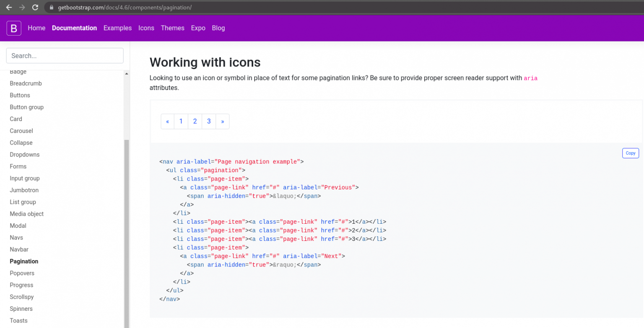Copy the pagination code snippet
The height and width of the screenshot is (328, 644).
(630, 153)
